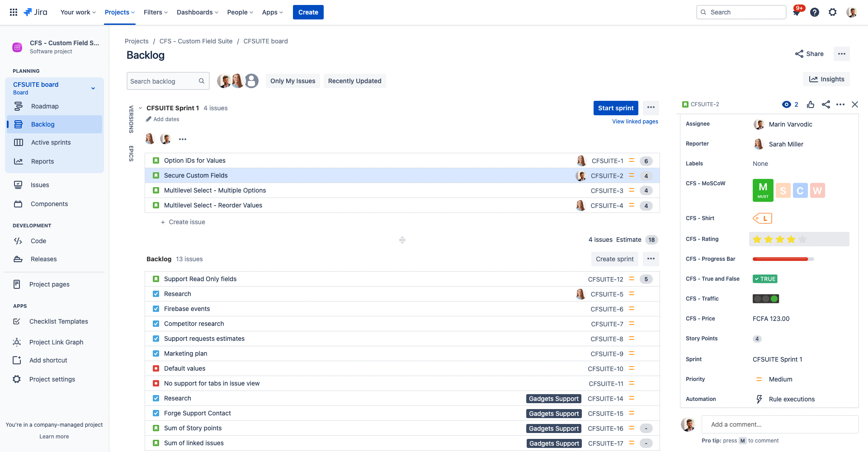The height and width of the screenshot is (452, 868).
Task: Toggle the Only My Issues filter
Action: click(x=292, y=81)
